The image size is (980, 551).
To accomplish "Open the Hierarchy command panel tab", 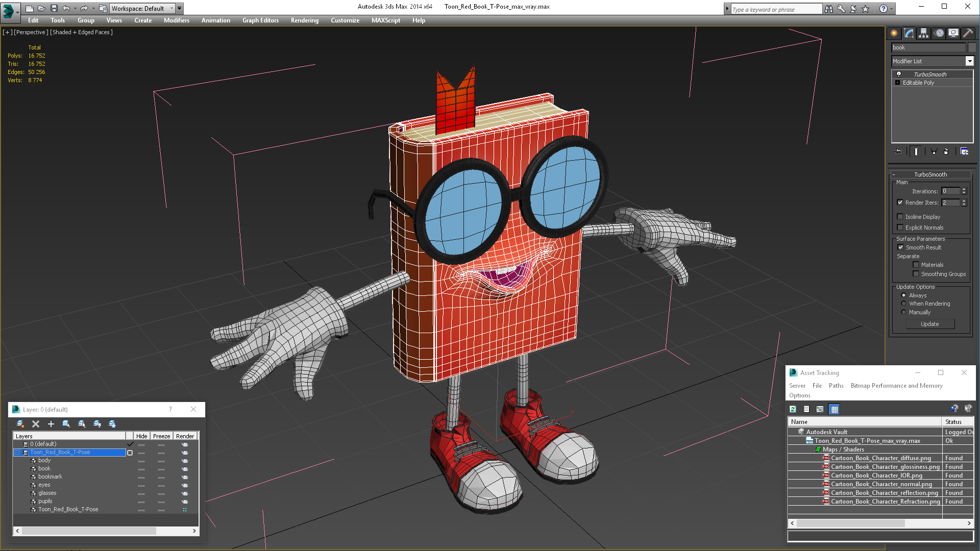I will point(924,33).
